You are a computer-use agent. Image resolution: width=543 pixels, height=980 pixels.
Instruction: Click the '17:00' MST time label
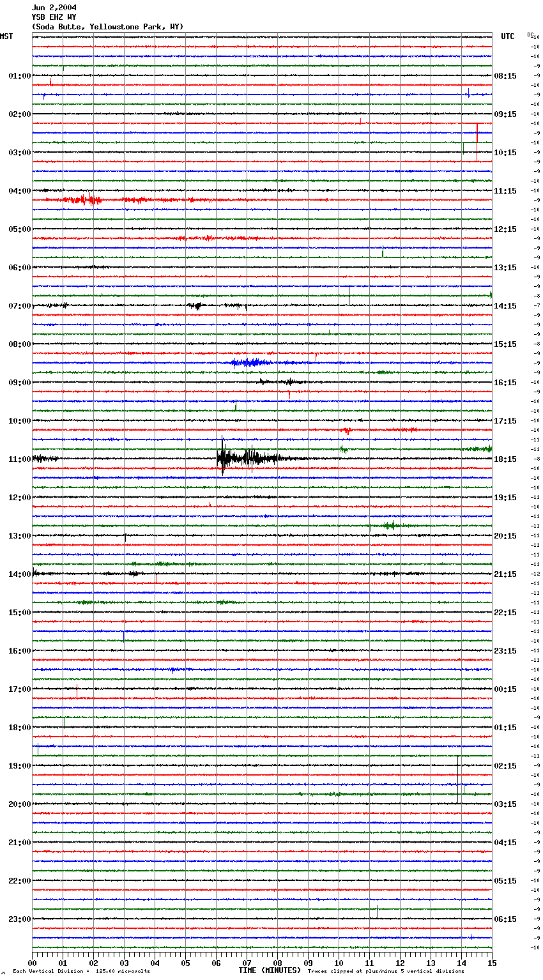click(20, 689)
